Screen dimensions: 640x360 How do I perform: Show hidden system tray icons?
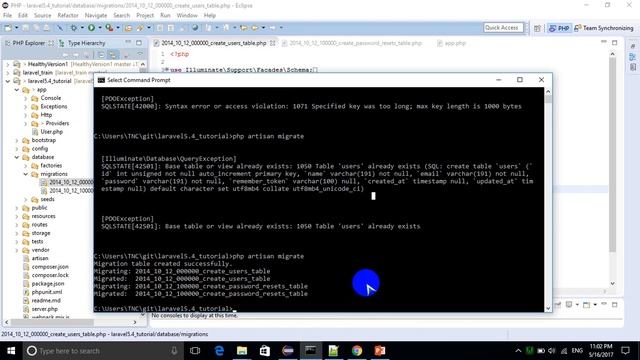click(518, 351)
